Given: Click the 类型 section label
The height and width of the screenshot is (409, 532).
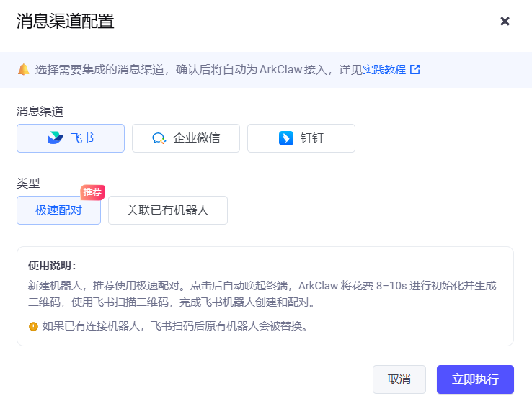Looking at the screenshot, I should (28, 183).
